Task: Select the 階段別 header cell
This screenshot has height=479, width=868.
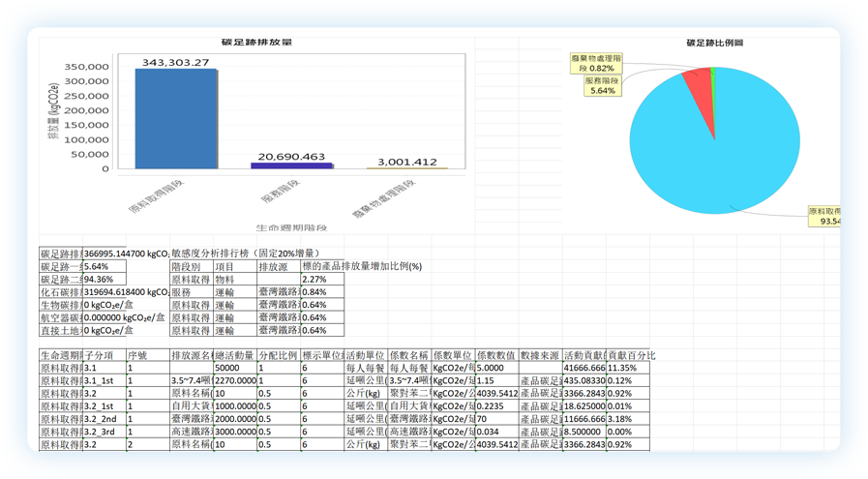Action: click(x=192, y=266)
